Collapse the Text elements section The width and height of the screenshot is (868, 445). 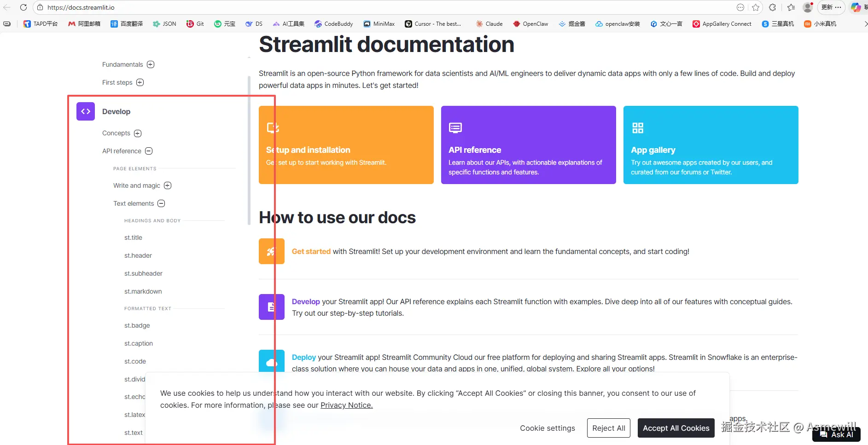click(161, 203)
